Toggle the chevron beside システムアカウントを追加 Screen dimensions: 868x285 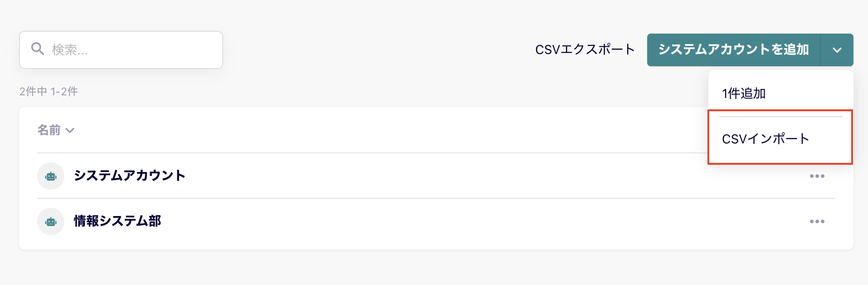(837, 50)
